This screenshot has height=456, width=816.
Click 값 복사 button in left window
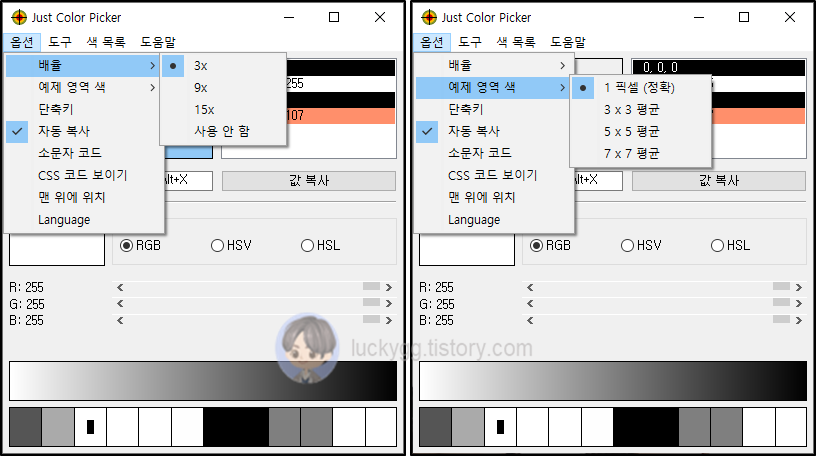coord(309,181)
